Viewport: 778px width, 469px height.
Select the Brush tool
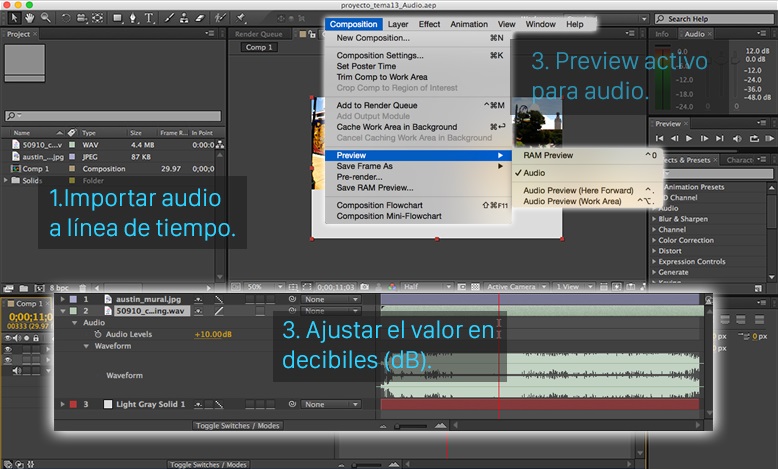tap(169, 18)
